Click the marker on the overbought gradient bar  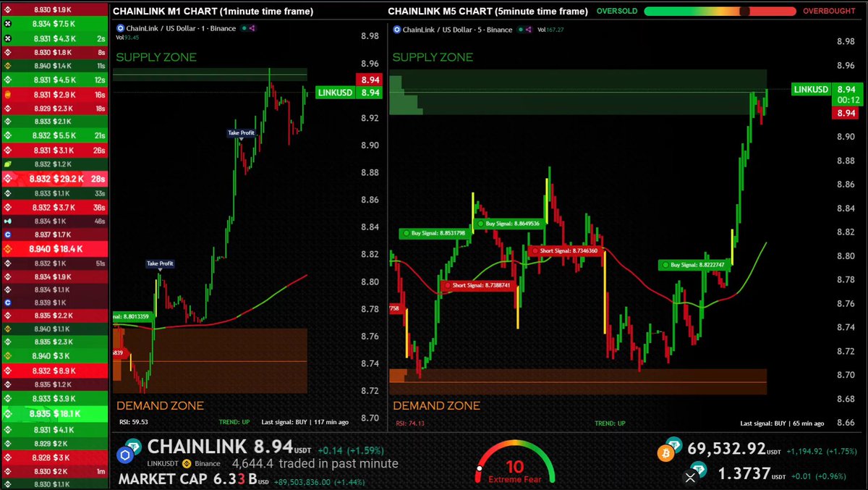pyautogui.click(x=745, y=12)
